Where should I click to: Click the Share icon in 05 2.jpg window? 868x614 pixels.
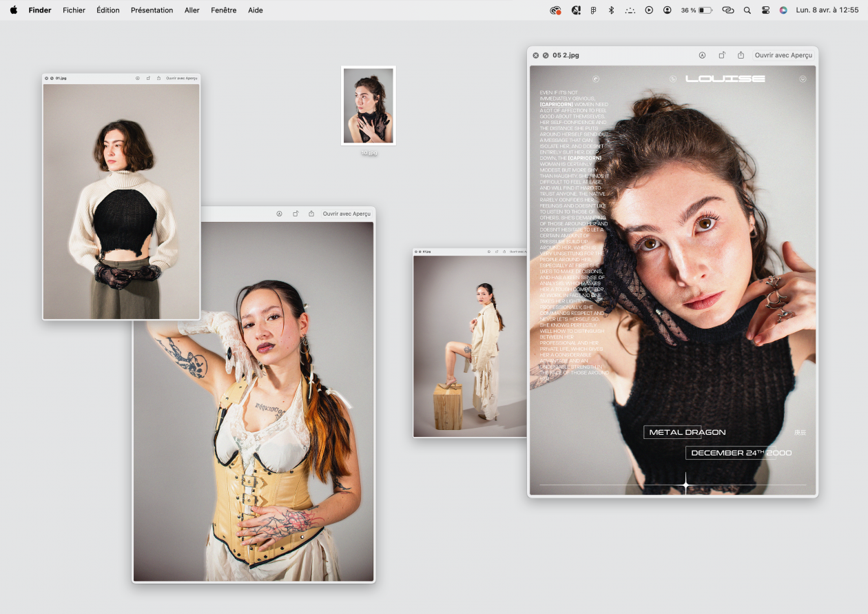(x=741, y=55)
